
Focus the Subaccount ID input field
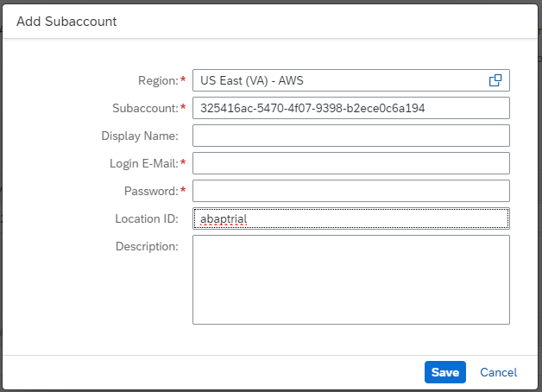point(350,108)
